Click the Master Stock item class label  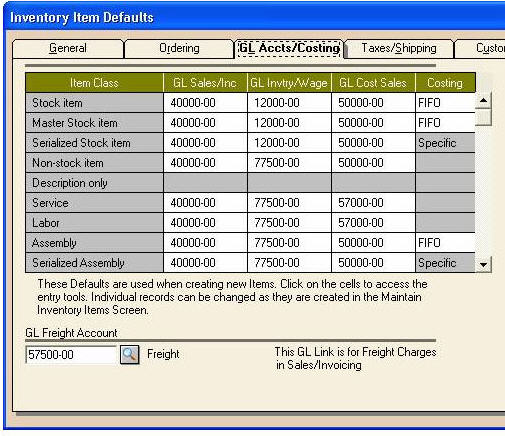point(94,123)
